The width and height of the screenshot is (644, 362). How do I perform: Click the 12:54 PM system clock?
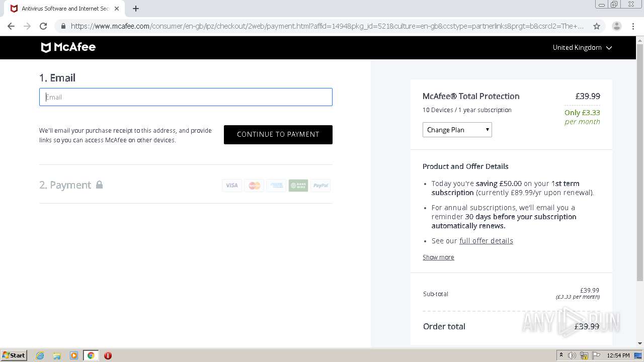pyautogui.click(x=618, y=355)
